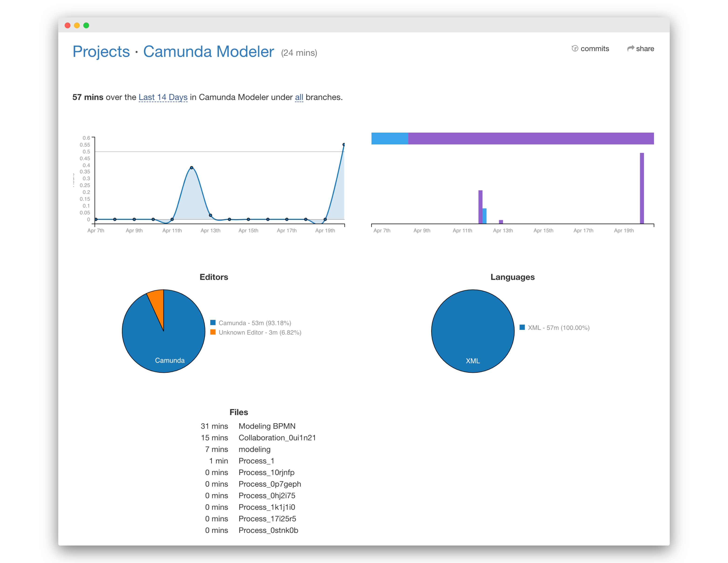This screenshot has height=563, width=728.
Task: Open the Projects link in the header
Action: coord(101,52)
